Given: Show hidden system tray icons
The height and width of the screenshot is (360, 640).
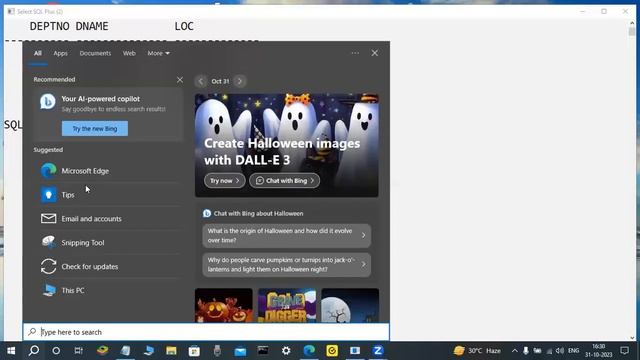Looking at the screenshot, I should click(x=515, y=351).
